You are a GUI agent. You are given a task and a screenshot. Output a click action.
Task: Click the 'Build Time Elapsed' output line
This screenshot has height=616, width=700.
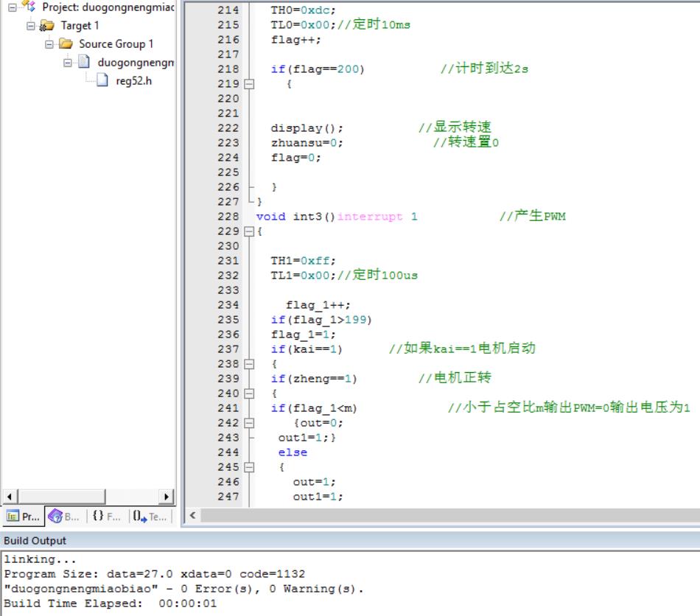[x=111, y=603]
